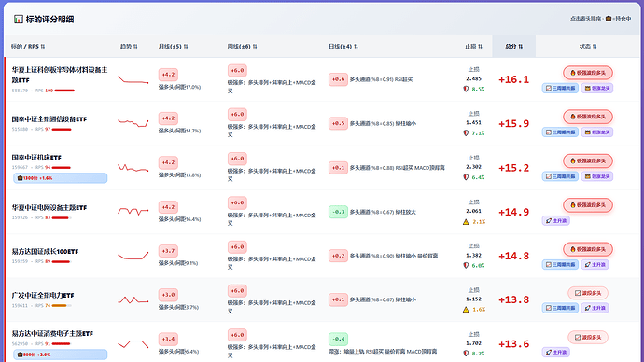Click the +3.0 monthly score badge
The height and width of the screenshot is (362, 644).
tap(168, 295)
